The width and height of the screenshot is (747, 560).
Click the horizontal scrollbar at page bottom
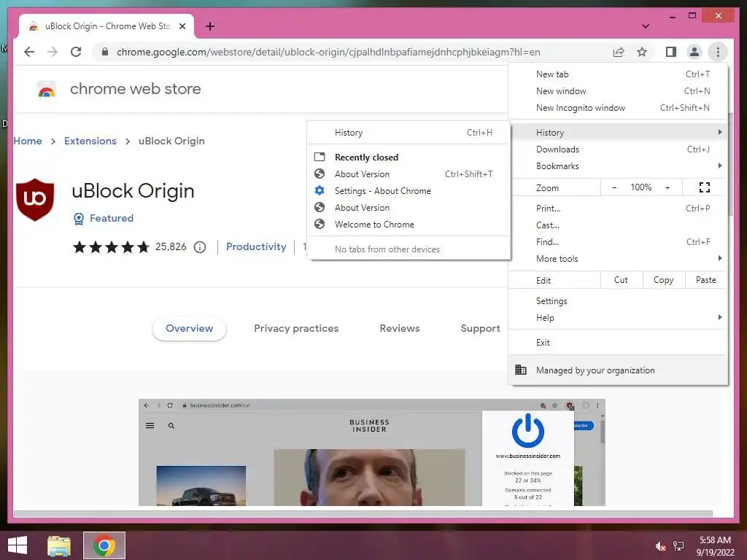363,514
